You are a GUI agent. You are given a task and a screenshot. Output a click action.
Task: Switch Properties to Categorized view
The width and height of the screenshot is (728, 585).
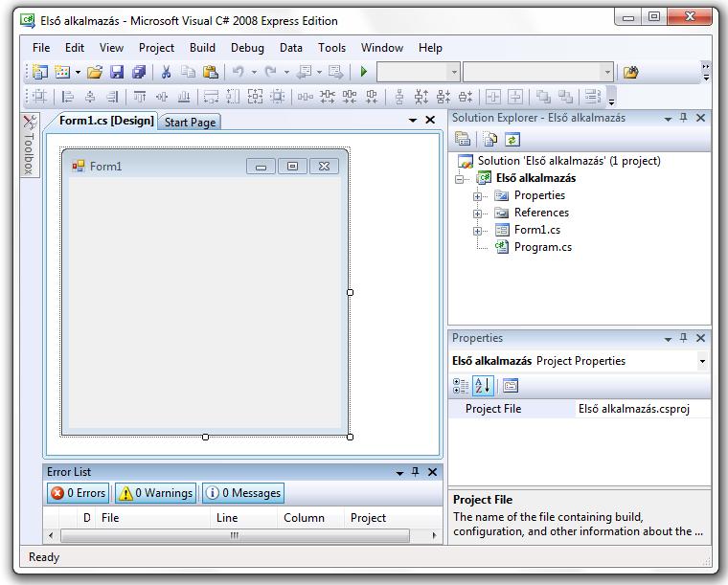[x=461, y=386]
